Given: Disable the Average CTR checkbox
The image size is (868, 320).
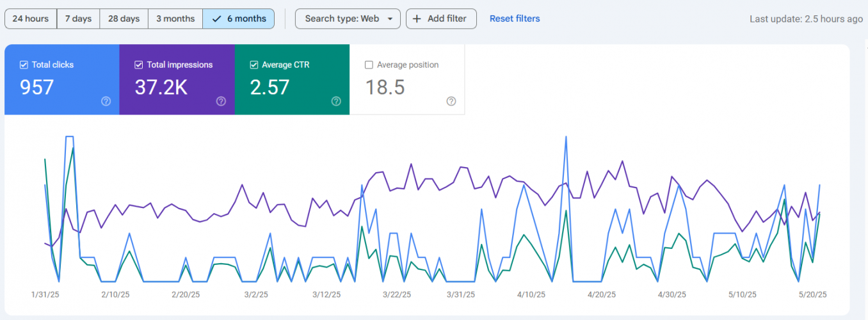Looking at the screenshot, I should (x=253, y=65).
